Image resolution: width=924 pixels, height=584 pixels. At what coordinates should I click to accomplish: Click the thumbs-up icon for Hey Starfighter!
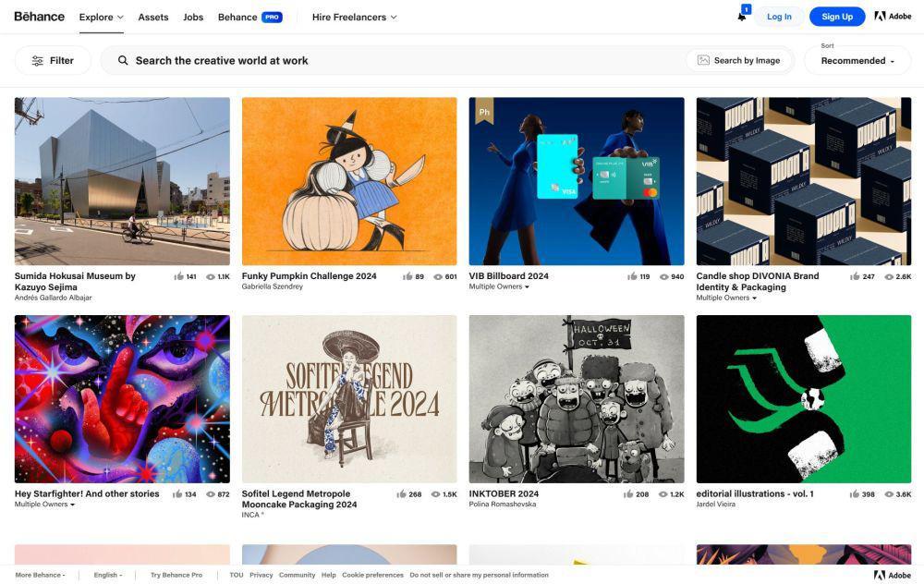click(x=177, y=493)
